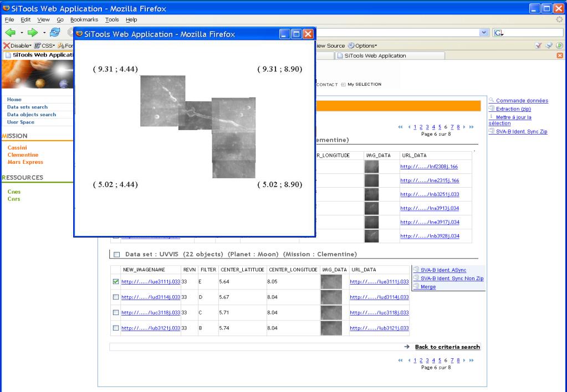Go to next page in top pagination
Image resolution: width=567 pixels, height=392 pixels.
464,127
